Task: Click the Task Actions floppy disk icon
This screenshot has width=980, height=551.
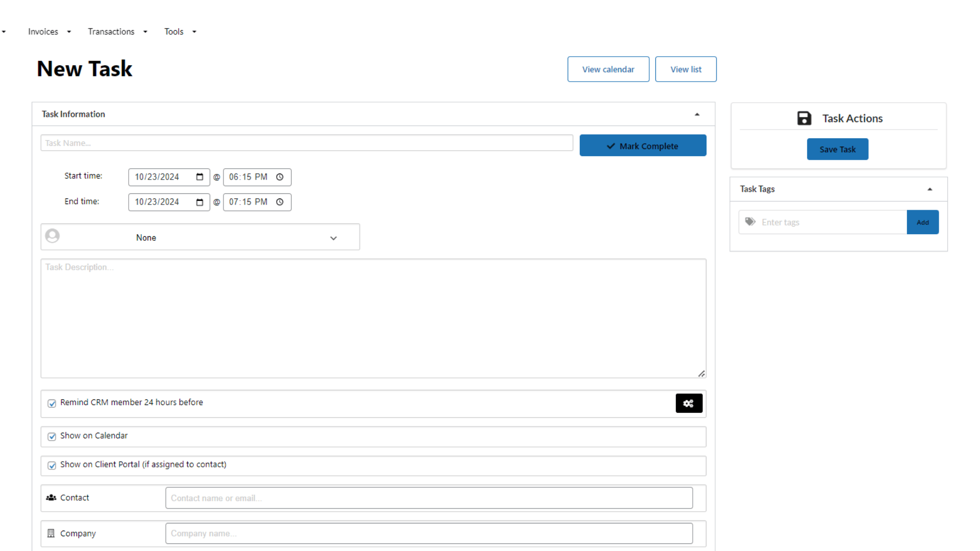Action: click(804, 118)
